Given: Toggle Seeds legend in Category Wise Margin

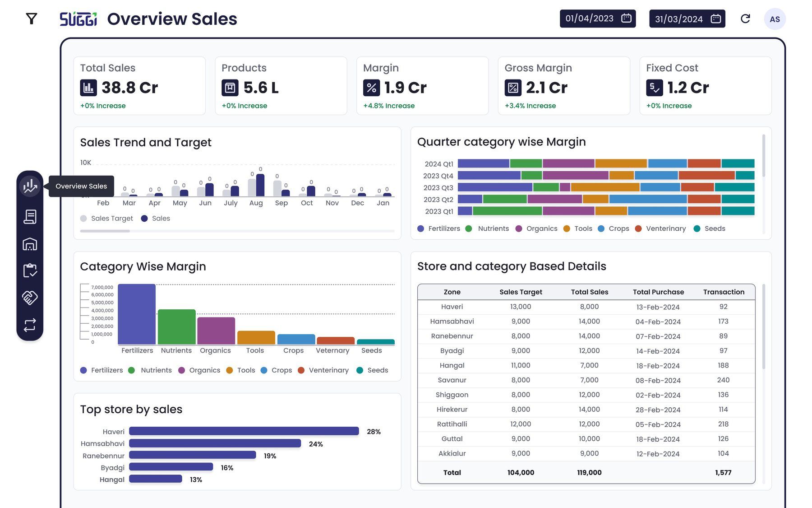Looking at the screenshot, I should click(373, 370).
